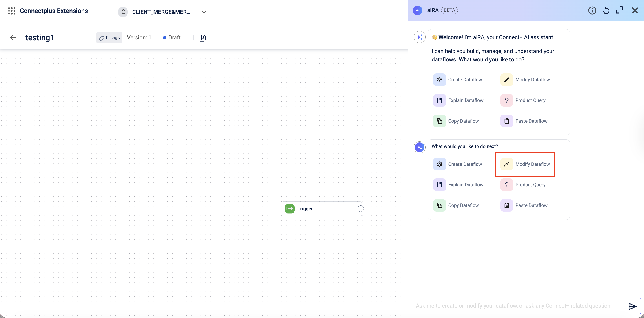Expand the client selector dropdown chevron
The image size is (644, 318).
[204, 12]
